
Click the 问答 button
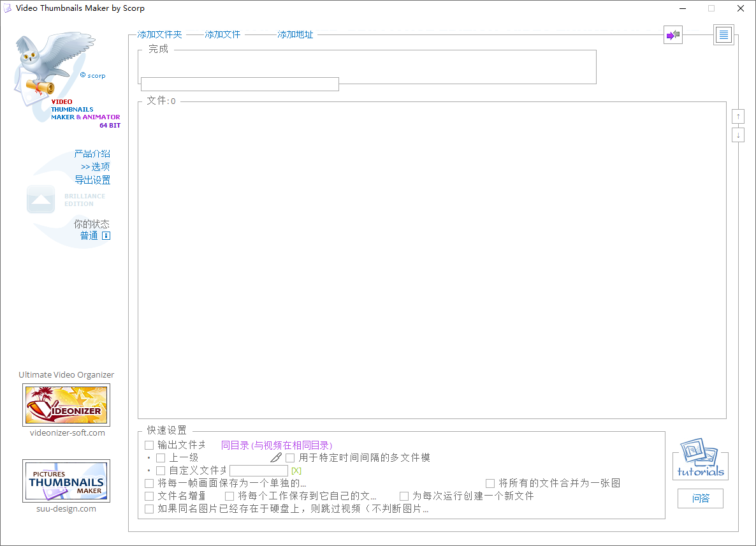(700, 498)
